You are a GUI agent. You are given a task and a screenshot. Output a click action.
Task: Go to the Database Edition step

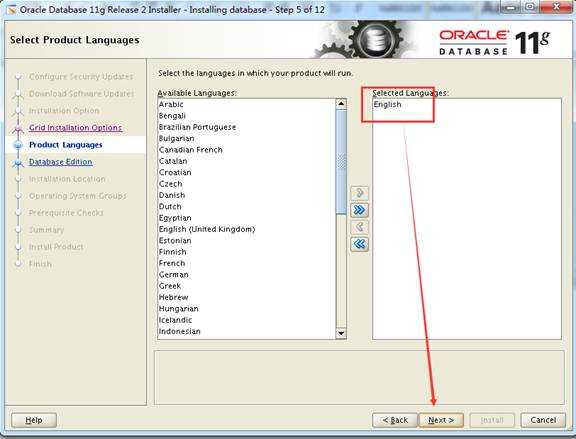[61, 162]
